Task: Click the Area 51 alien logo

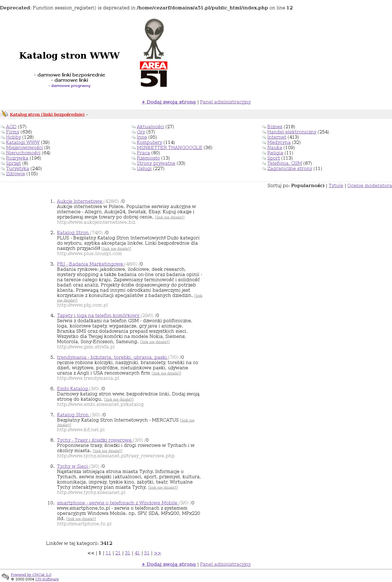Action: point(154,53)
